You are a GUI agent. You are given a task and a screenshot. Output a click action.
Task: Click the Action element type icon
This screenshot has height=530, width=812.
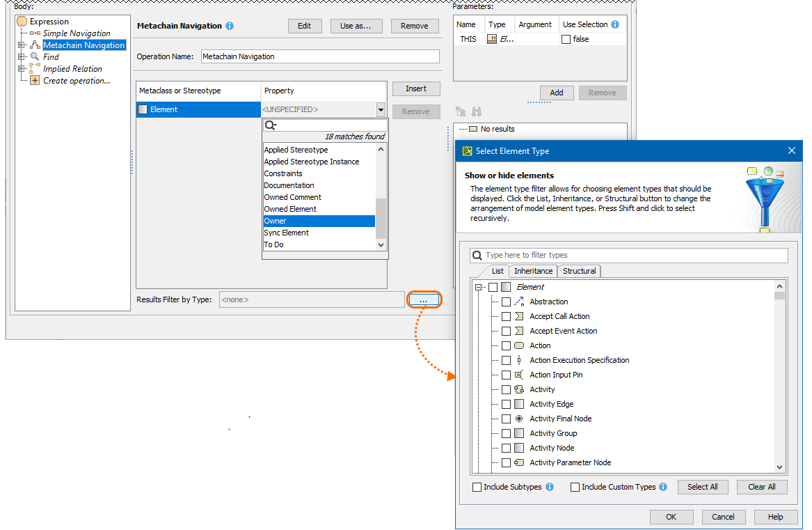pos(519,345)
